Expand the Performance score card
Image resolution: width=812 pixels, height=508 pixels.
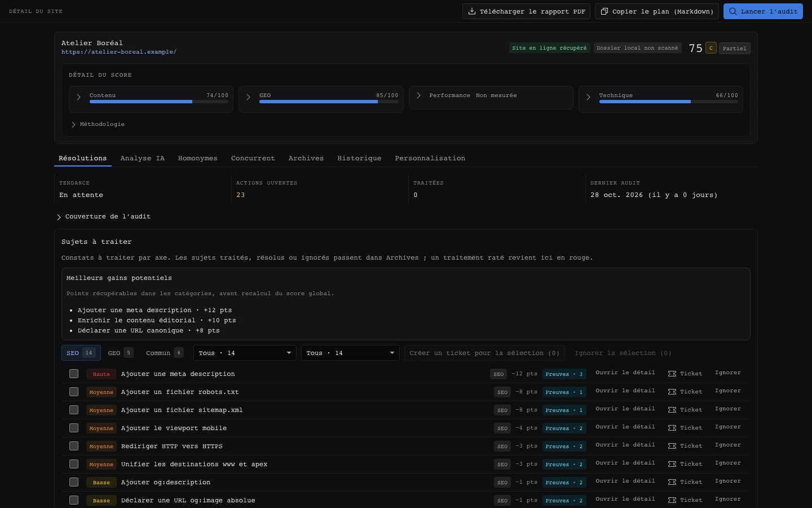click(418, 95)
